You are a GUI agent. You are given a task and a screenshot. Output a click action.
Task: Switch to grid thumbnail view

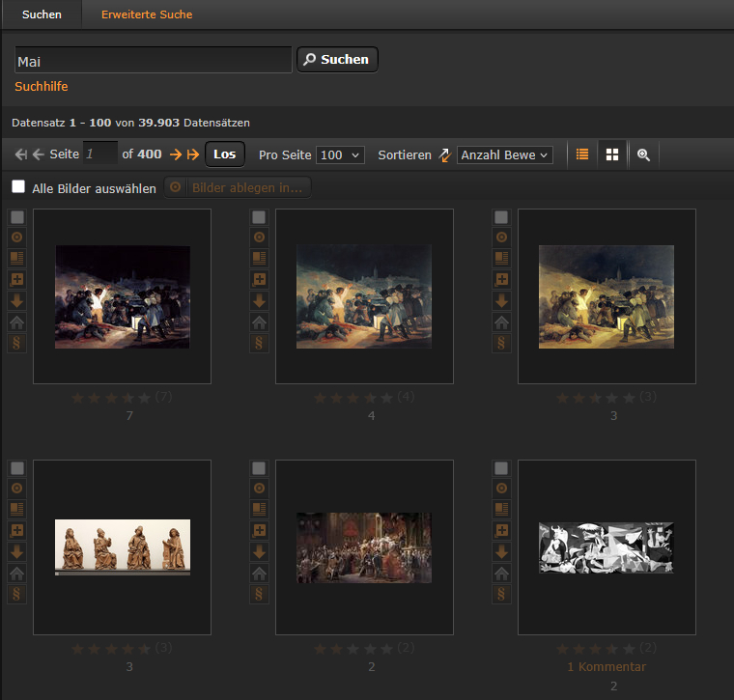tap(612, 154)
